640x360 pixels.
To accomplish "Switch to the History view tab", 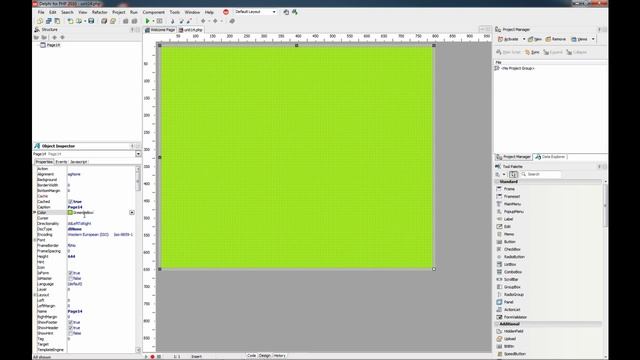I will tap(280, 356).
